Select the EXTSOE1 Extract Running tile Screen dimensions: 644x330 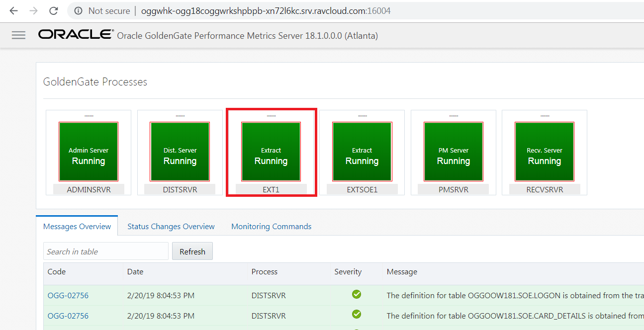click(362, 152)
